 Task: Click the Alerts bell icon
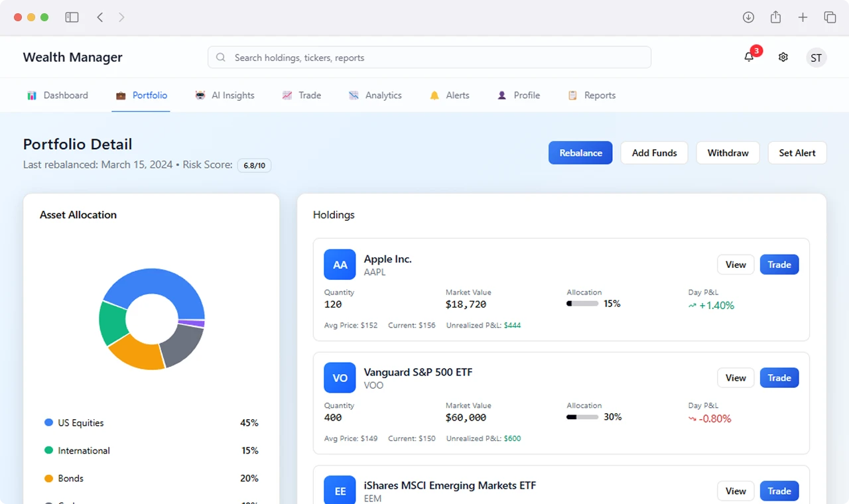[434, 95]
